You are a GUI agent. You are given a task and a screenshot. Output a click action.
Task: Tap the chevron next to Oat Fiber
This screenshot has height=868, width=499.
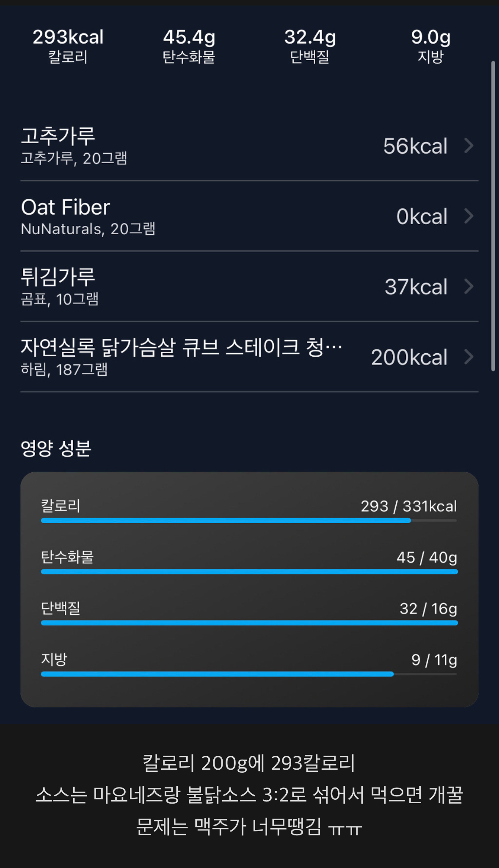pyautogui.click(x=469, y=216)
